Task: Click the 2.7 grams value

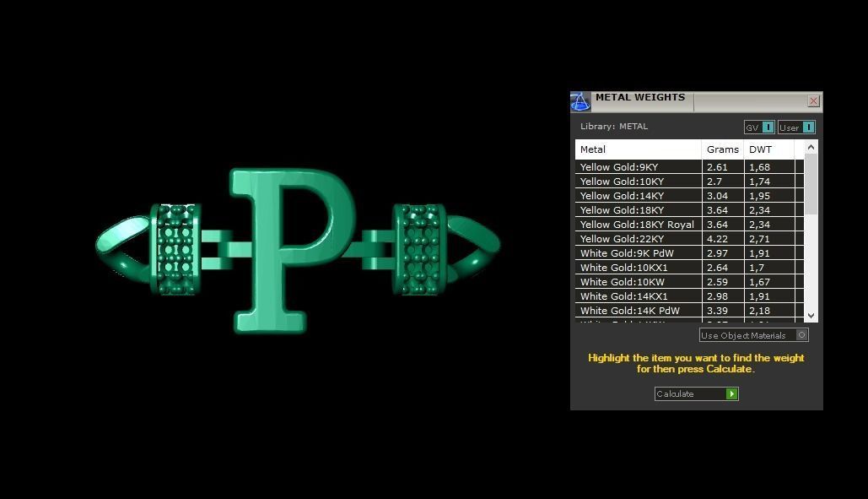Action: 714,181
